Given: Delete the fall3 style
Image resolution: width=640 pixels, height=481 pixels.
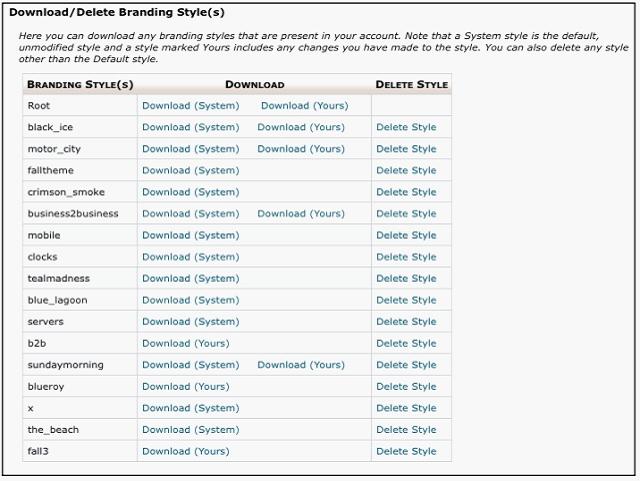Looking at the screenshot, I should [406, 451].
